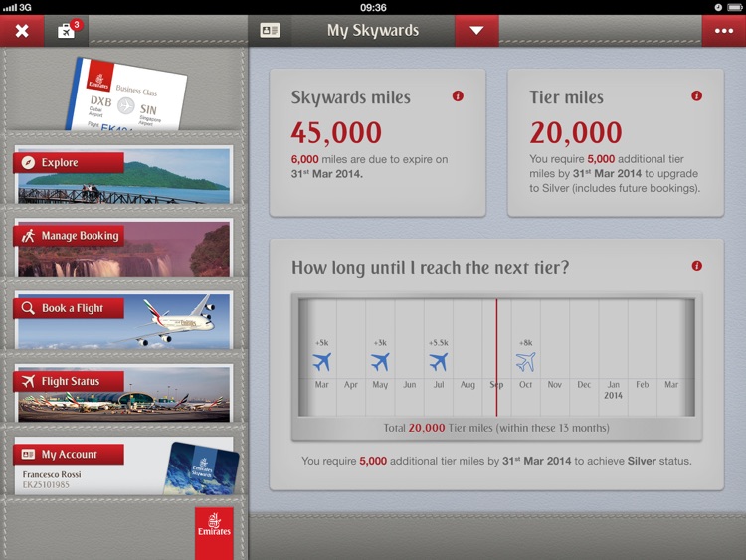Show info for next tier chart

point(696,266)
